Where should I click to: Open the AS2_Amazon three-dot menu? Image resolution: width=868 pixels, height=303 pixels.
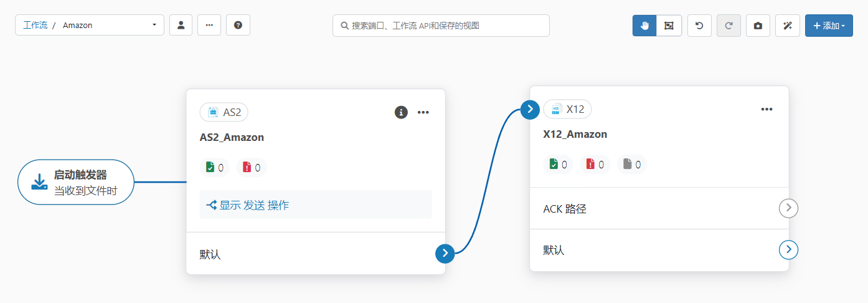tap(423, 112)
